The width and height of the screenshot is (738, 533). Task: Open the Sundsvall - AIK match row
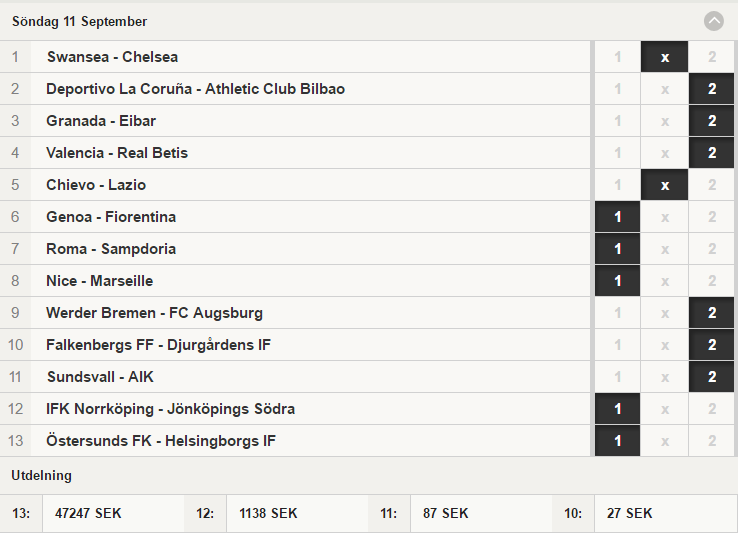pos(295,377)
